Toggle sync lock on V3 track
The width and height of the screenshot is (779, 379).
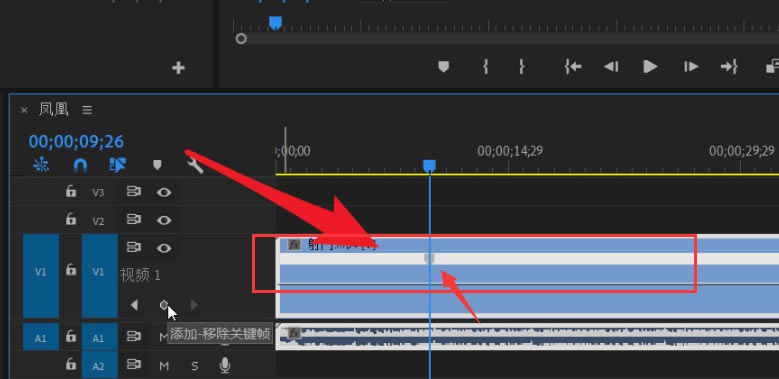click(x=134, y=192)
